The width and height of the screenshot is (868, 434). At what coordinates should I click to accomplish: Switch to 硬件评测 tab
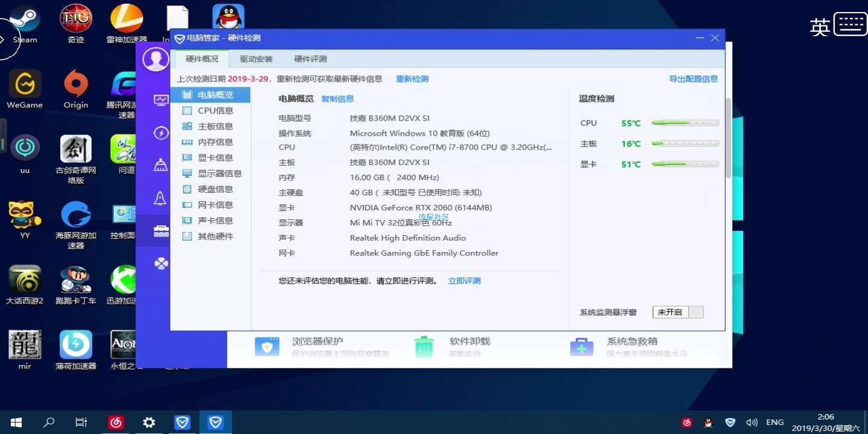coord(310,59)
